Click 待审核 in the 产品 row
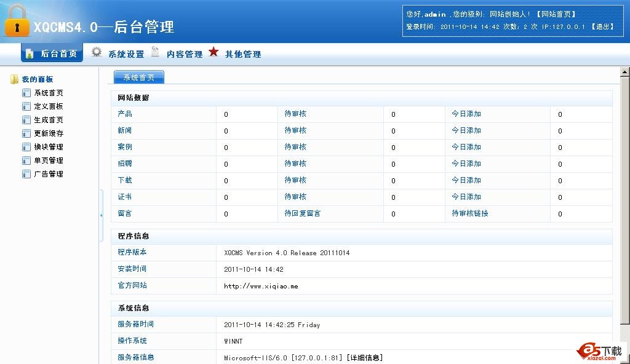The image size is (630, 364). point(295,114)
